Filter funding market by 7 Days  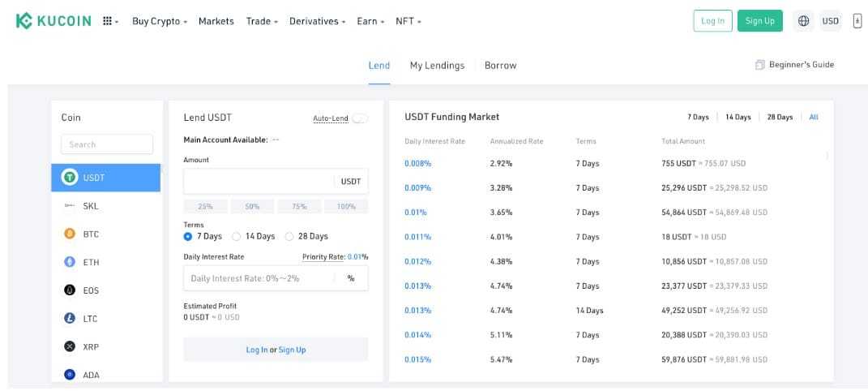click(x=698, y=117)
